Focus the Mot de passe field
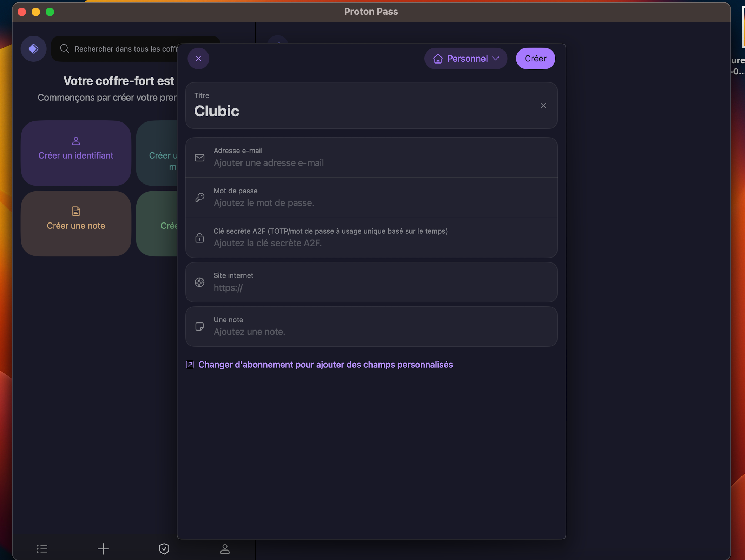 click(x=371, y=198)
